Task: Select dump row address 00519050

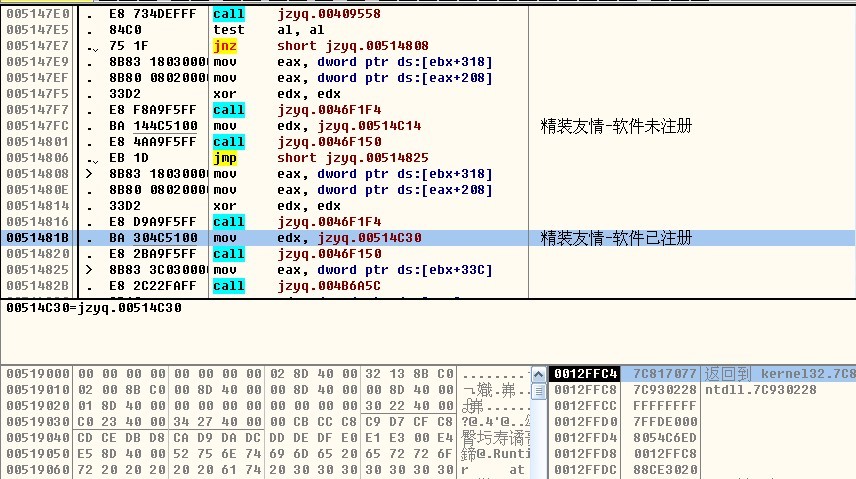Action: 38,454
